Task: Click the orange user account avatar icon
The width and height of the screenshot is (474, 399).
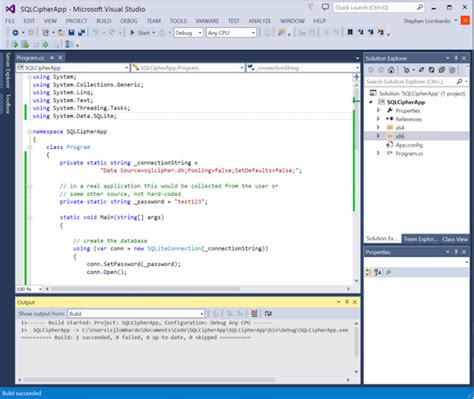Action: [465, 21]
